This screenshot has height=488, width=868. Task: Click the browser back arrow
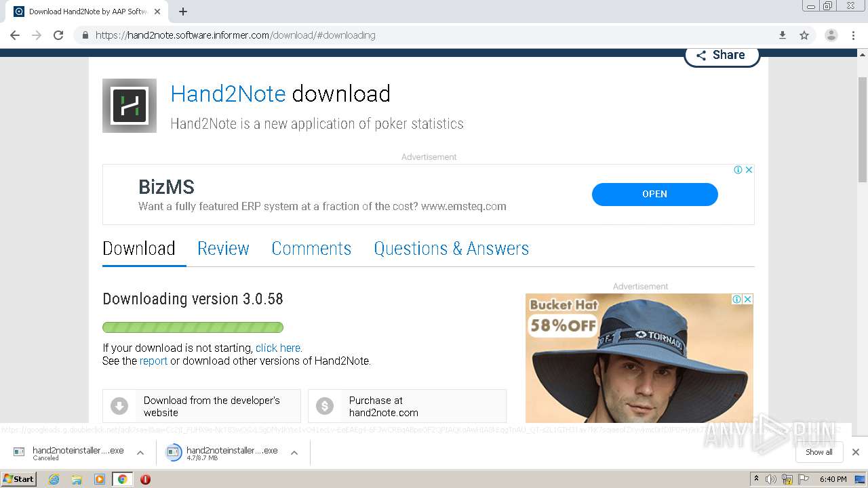point(15,35)
